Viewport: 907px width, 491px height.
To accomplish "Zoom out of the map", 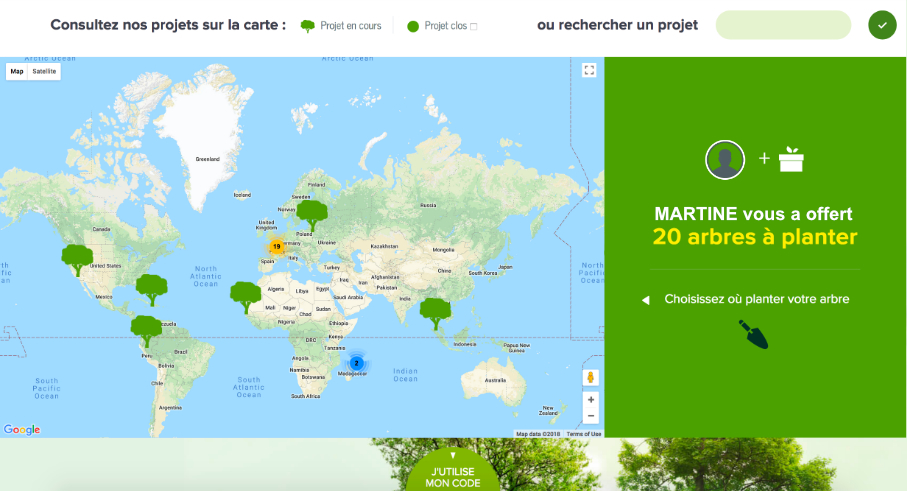I will (590, 415).
